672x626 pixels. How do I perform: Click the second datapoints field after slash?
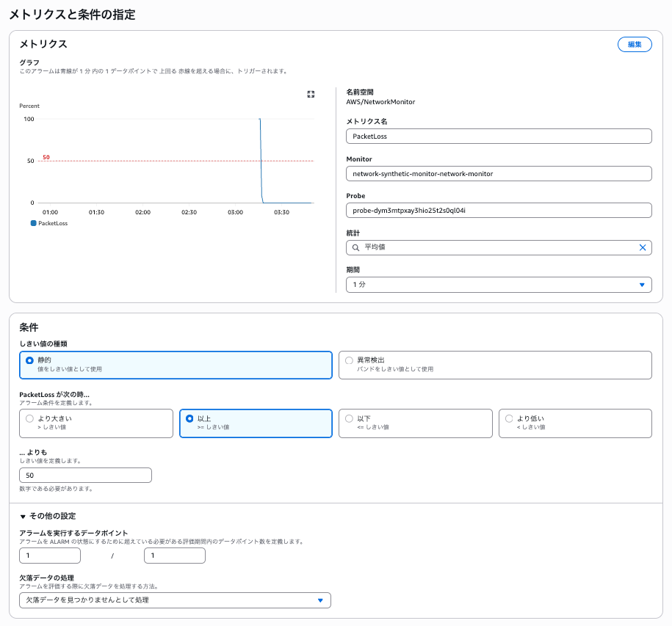(175, 556)
